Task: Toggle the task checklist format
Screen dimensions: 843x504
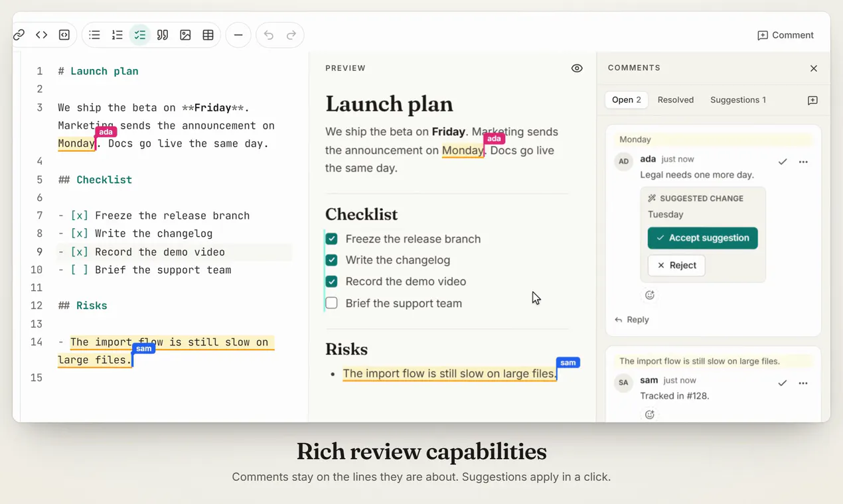Action: coord(140,35)
